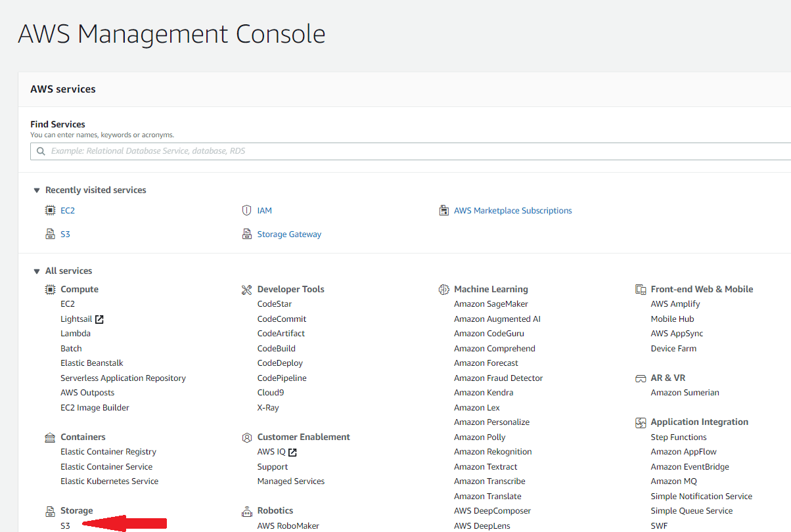Open AWS Marketplace Subscriptions link
The width and height of the screenshot is (791, 532).
pyautogui.click(x=513, y=211)
